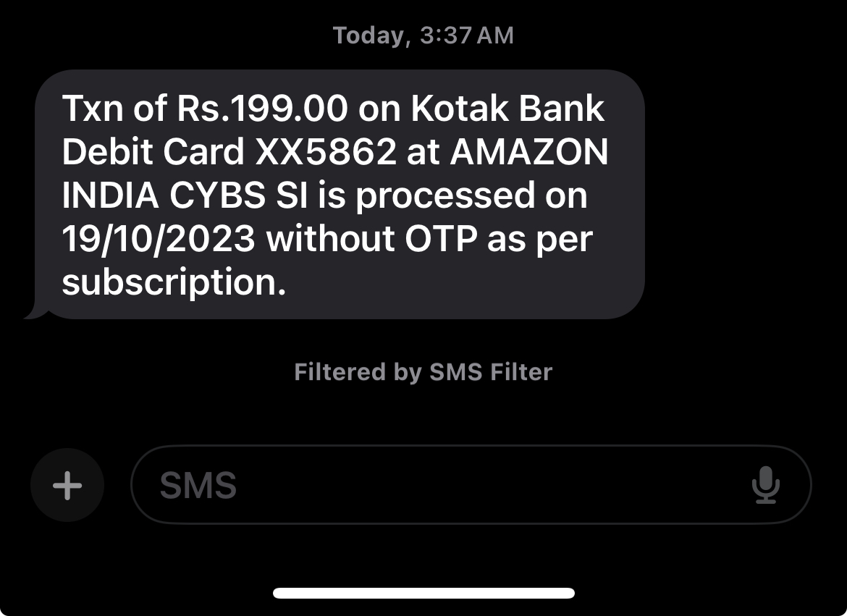This screenshot has width=847, height=616.
Task: Click the 'Kotak Bank' text
Action: click(507, 109)
